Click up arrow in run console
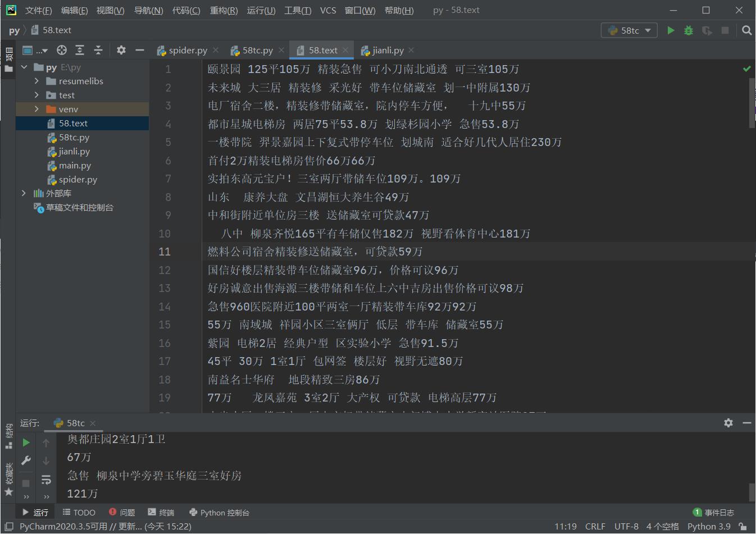The image size is (756, 534). 46,443
